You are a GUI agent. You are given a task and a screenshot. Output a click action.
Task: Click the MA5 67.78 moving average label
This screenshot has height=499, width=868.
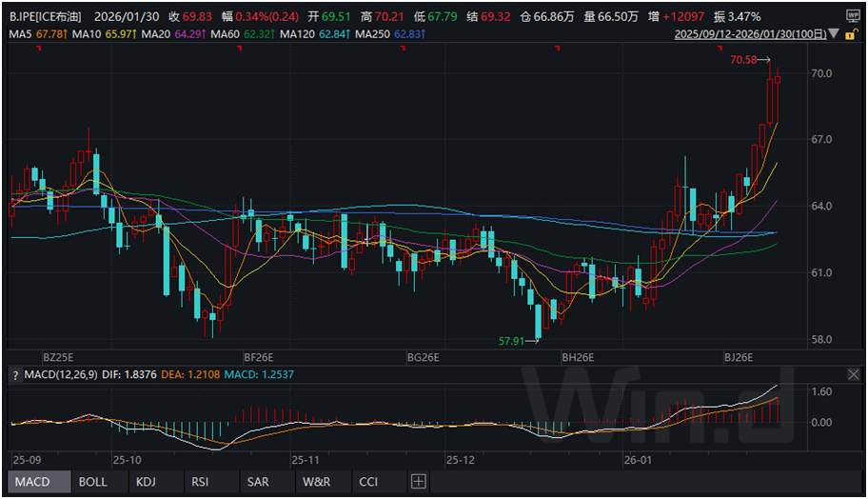(38, 34)
